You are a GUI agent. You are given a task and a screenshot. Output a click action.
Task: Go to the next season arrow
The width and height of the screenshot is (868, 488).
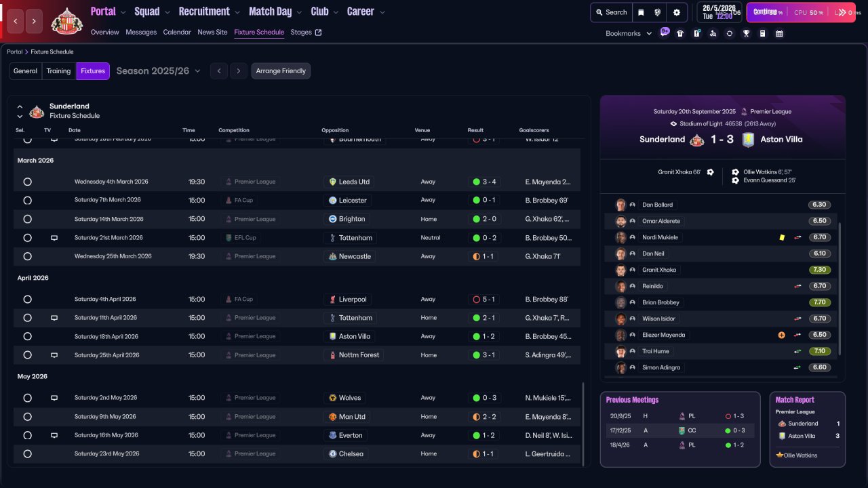(238, 71)
